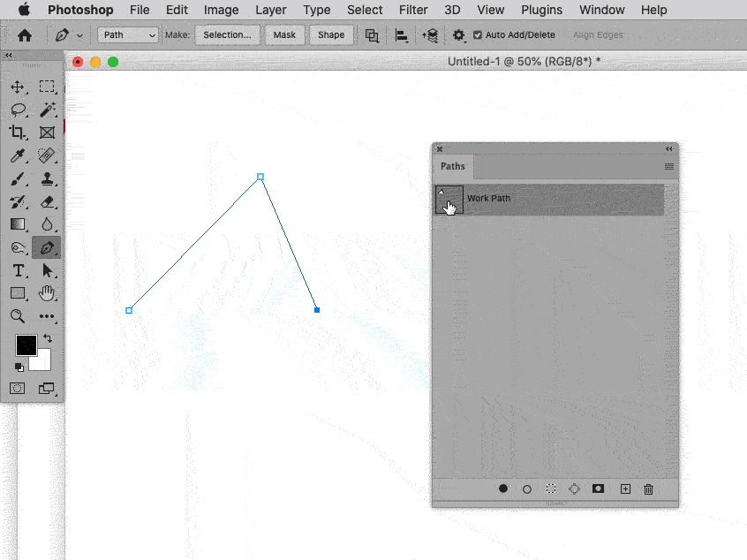Select the Blur tool
The image size is (747, 560).
47,224
